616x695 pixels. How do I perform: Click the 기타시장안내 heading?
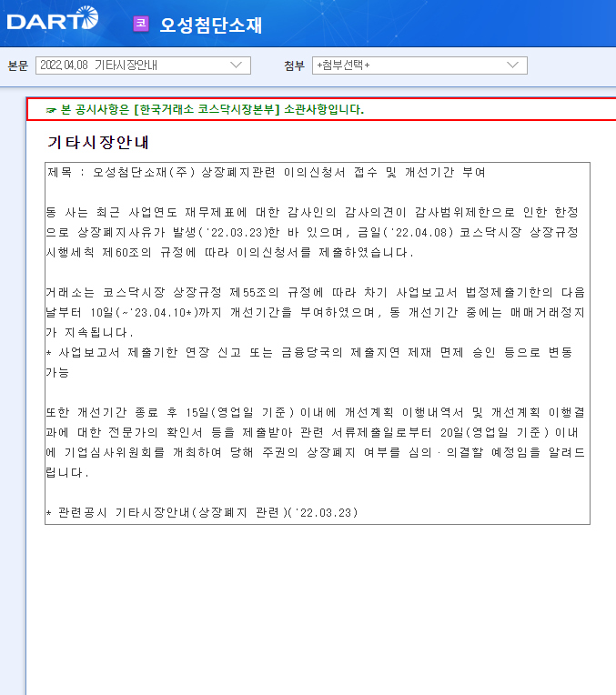98,142
